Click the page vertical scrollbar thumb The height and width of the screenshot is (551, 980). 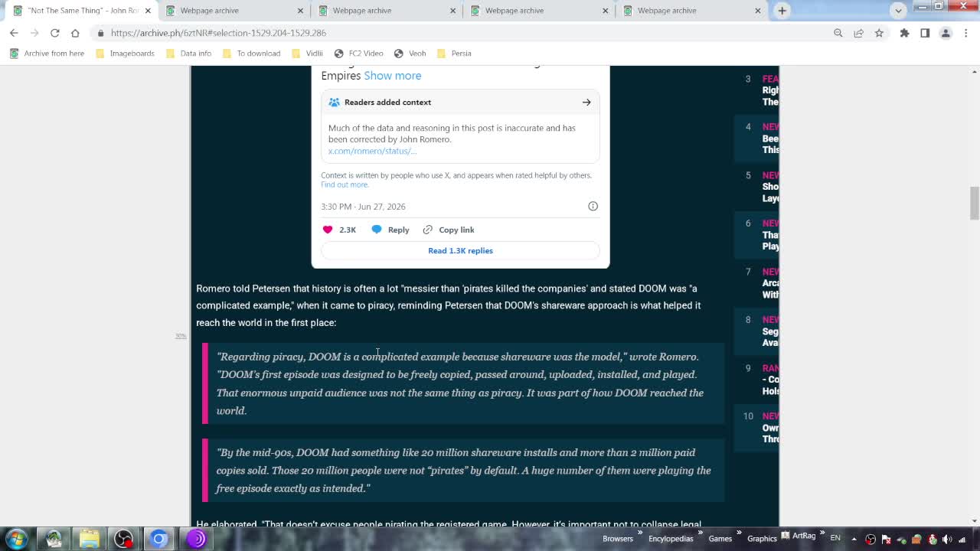[x=974, y=203]
